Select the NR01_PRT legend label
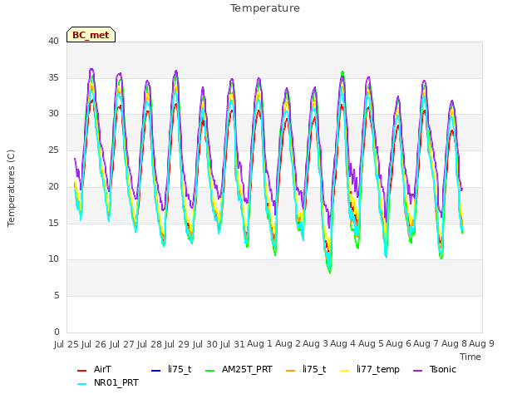 coord(116,382)
